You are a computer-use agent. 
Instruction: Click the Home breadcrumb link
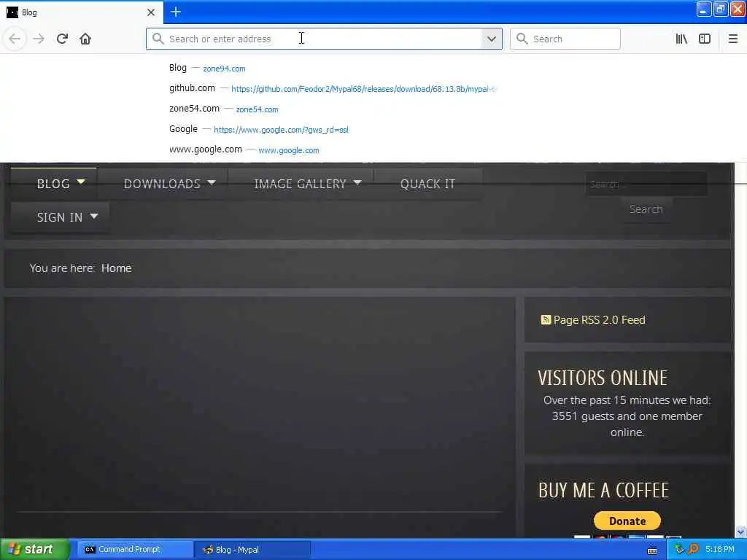click(x=116, y=268)
